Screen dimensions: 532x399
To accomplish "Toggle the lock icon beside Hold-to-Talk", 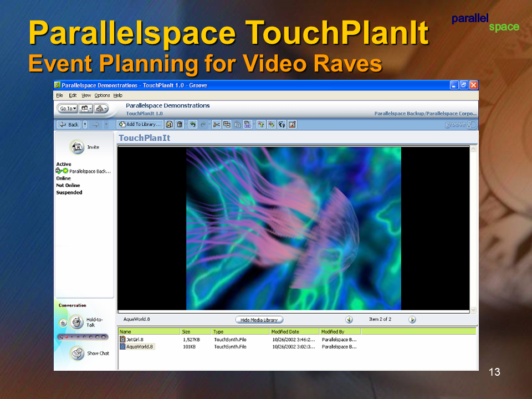I will tap(63, 323).
